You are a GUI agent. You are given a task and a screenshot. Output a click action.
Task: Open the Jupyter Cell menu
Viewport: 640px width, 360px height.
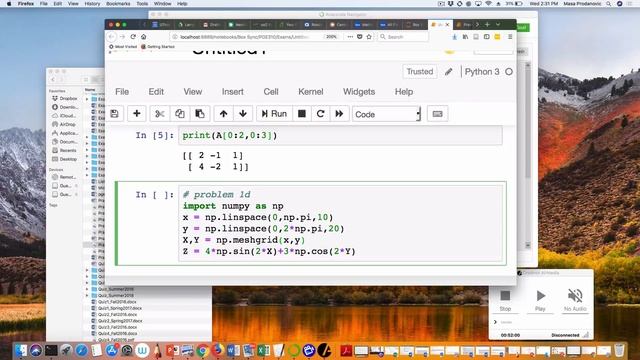[271, 92]
